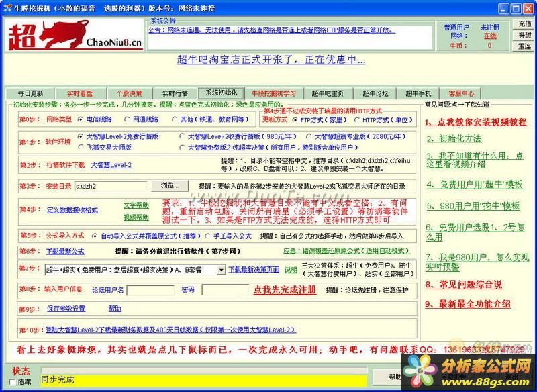Click the application title bar icon
Screen dimensions: 537x392
point(7,8)
